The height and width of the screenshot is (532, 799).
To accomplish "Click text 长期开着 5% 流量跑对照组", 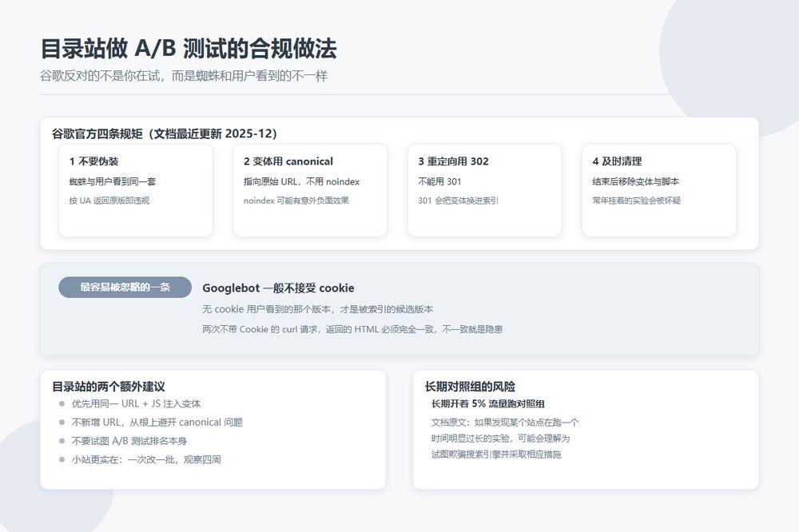I will click(488, 403).
